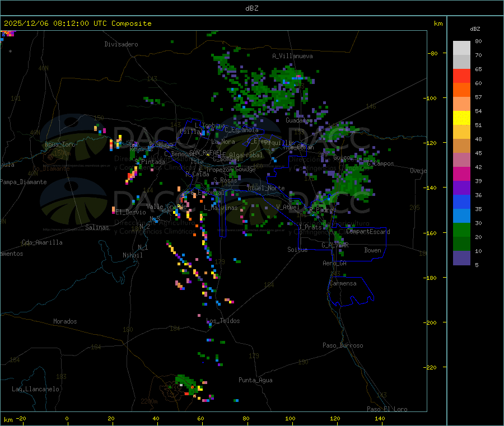
Task: Click the 140 km horizontal axis tick
Action: 380,419
